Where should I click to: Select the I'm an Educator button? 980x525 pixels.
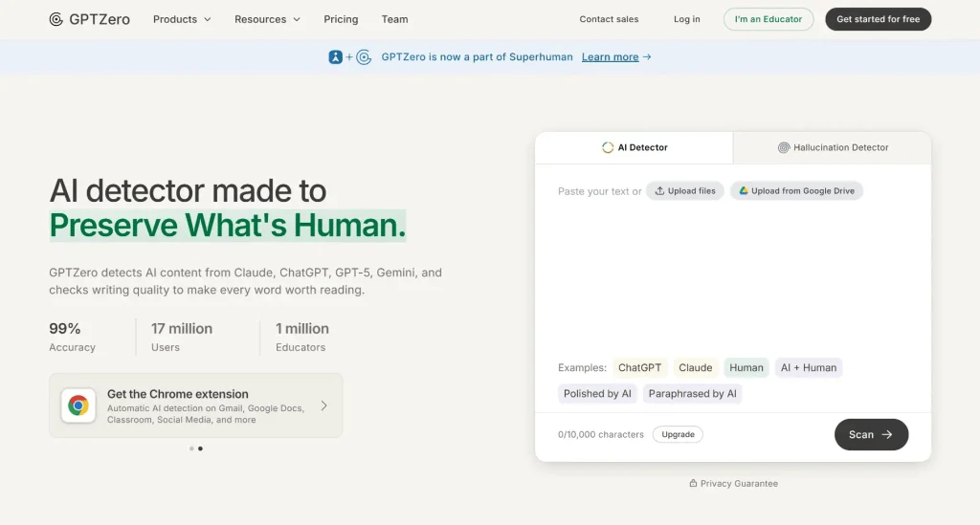[768, 19]
